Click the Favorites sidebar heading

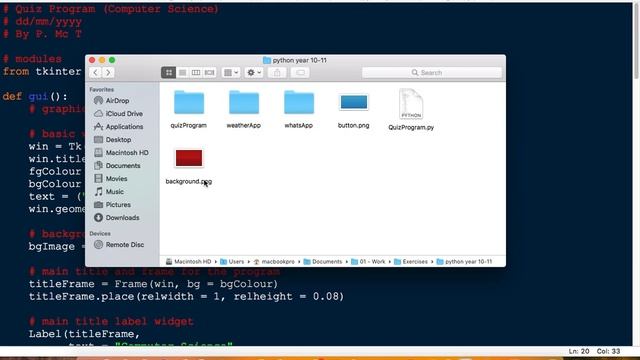click(102, 89)
